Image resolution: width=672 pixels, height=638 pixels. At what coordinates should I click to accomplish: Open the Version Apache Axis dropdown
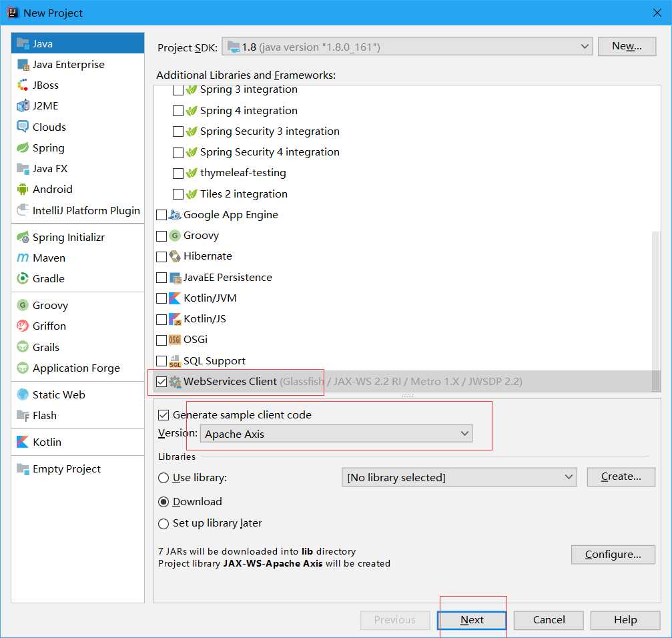pos(336,434)
